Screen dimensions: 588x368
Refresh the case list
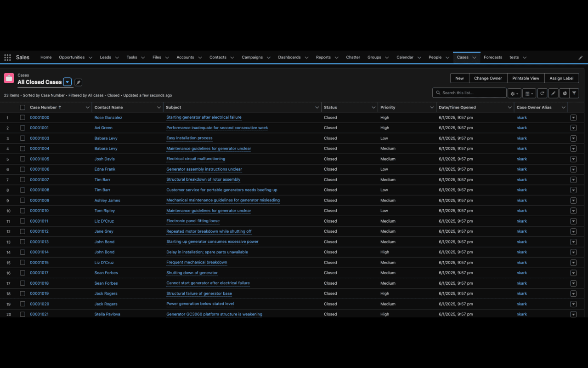pos(542,93)
